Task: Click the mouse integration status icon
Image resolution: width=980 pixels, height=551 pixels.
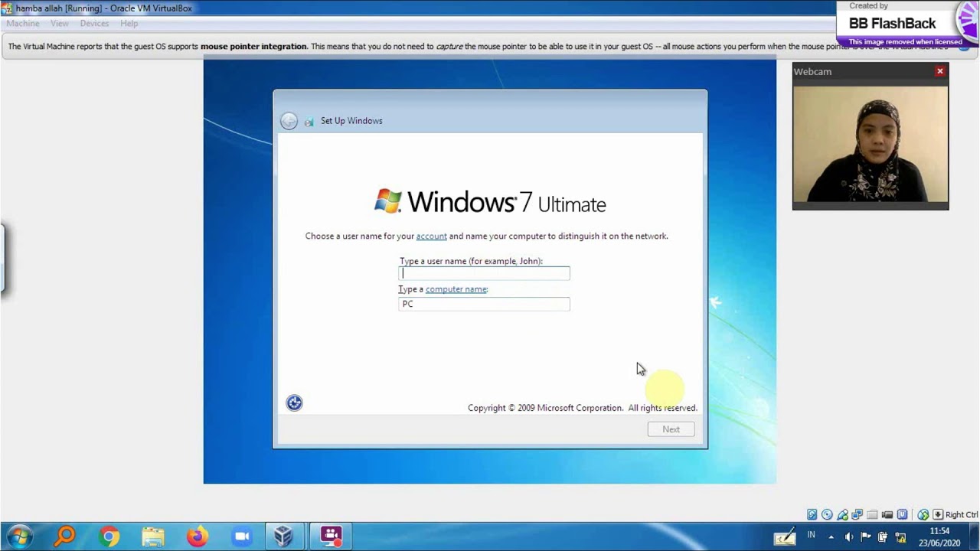Action: [923, 514]
